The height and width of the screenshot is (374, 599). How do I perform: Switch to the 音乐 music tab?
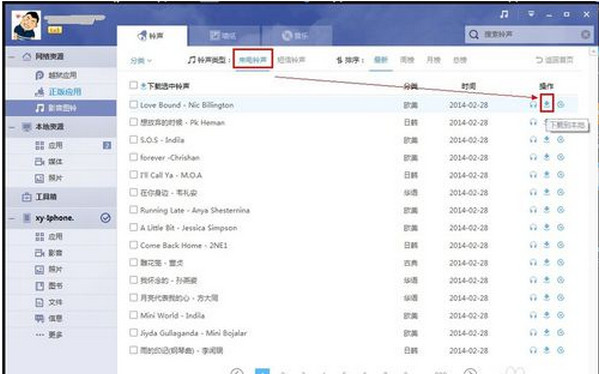[x=295, y=36]
